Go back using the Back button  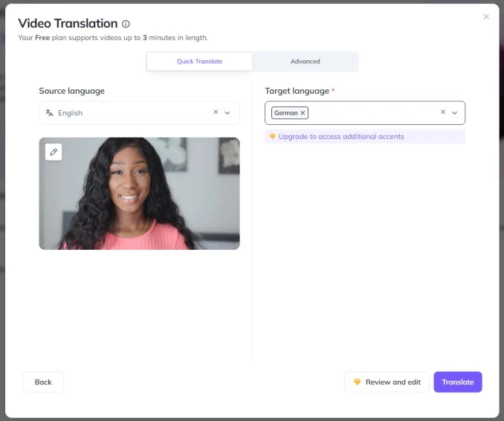[x=43, y=382]
